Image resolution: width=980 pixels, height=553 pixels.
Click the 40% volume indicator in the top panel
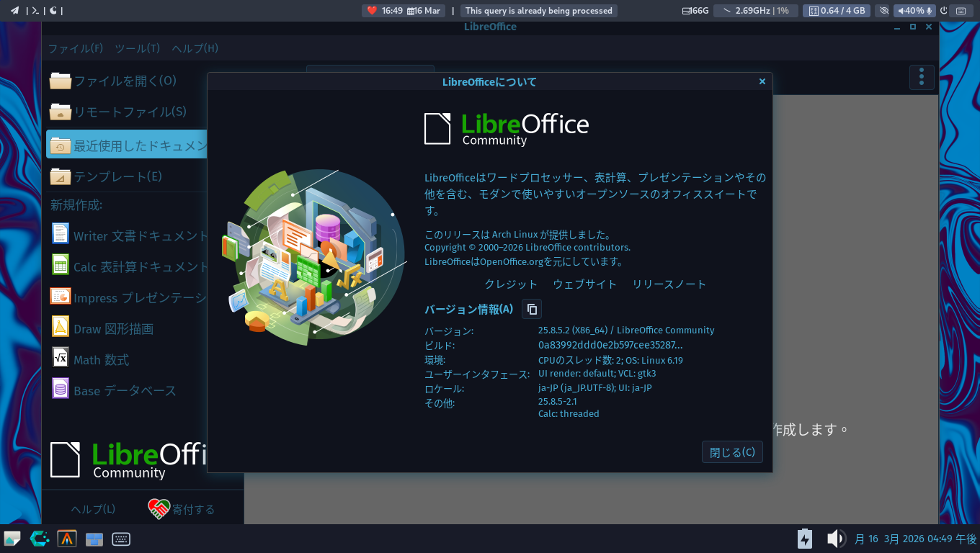point(914,11)
